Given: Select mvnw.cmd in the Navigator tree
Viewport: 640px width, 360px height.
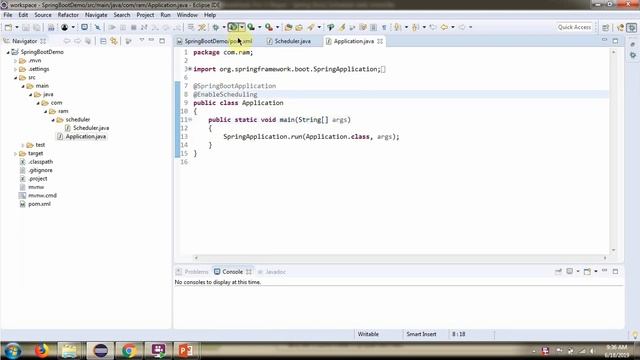Looking at the screenshot, I should pos(42,196).
